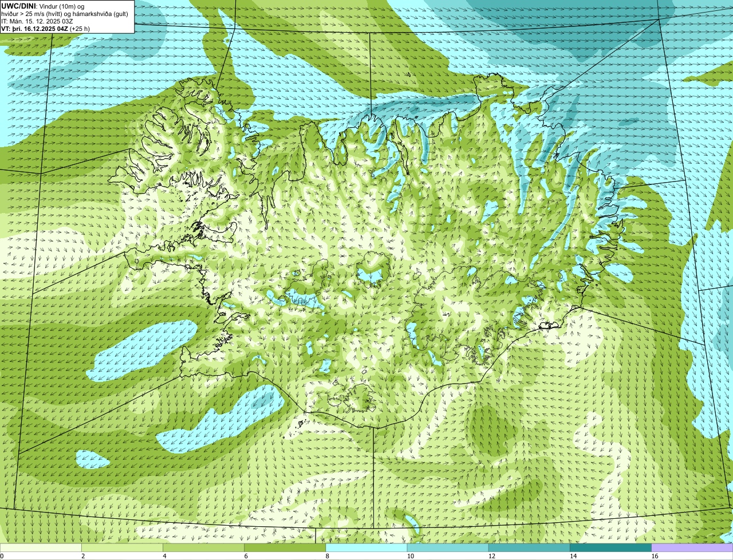Click the "8" label on the legend scale
Screen dimensions: 733x560
click(328, 556)
